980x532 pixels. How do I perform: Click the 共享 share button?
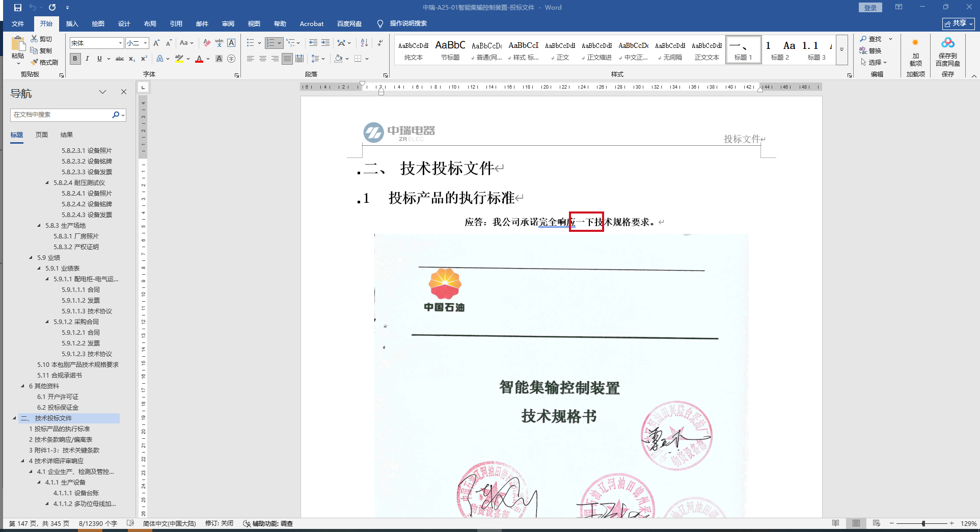pyautogui.click(x=959, y=23)
